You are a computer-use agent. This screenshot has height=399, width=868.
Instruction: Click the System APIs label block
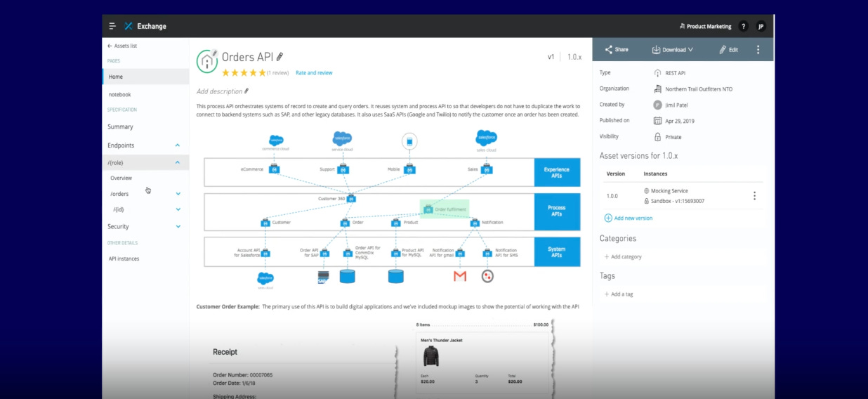tap(557, 251)
